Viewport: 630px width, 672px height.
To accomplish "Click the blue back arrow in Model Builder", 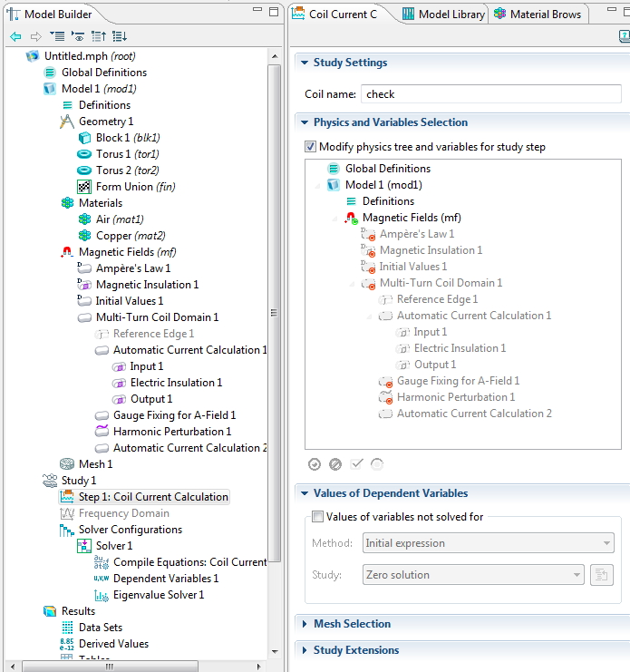I will pos(15,36).
